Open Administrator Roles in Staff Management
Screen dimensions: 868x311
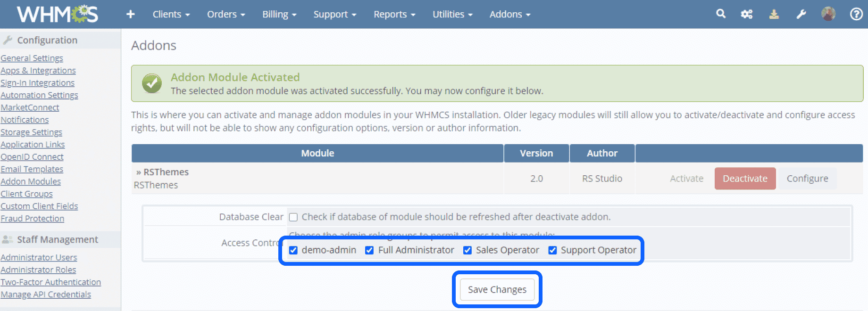38,270
